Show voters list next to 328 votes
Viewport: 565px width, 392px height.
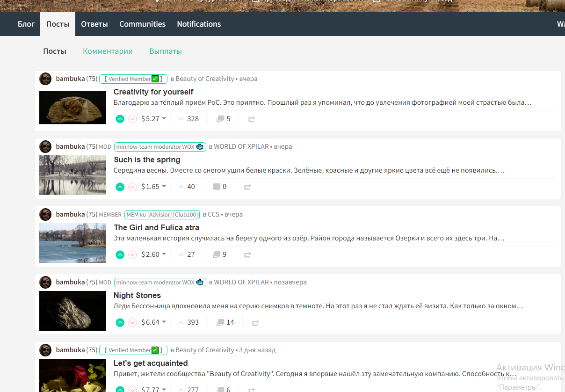click(181, 119)
